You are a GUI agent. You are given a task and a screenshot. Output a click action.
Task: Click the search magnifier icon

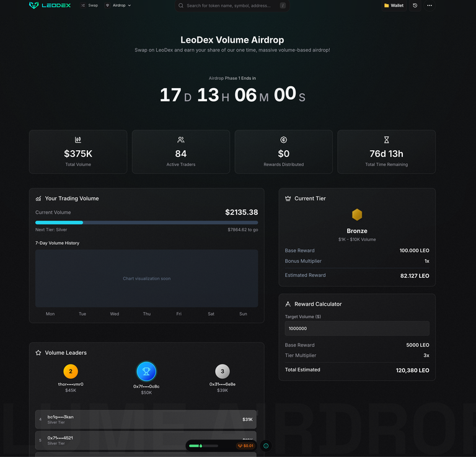click(x=181, y=6)
